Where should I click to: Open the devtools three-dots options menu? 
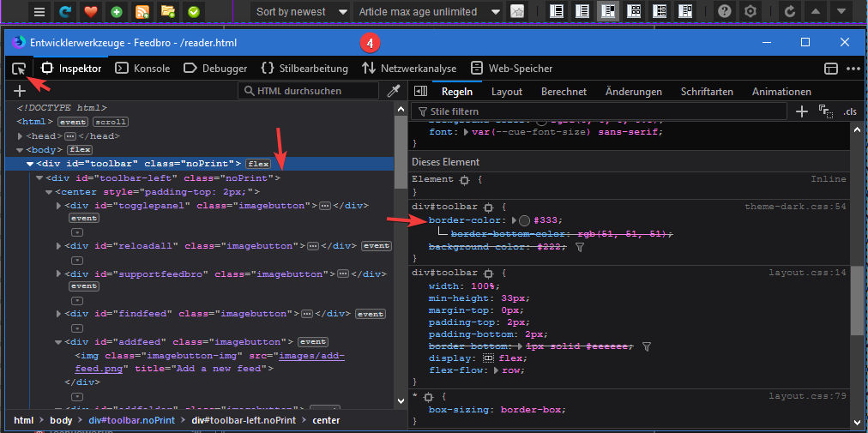(x=853, y=69)
